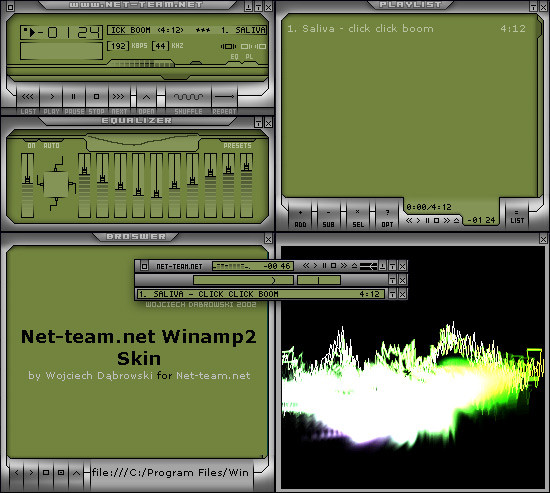Click the Browser open location arrow icon
Viewport: 550px width, 493px height.
76,473
